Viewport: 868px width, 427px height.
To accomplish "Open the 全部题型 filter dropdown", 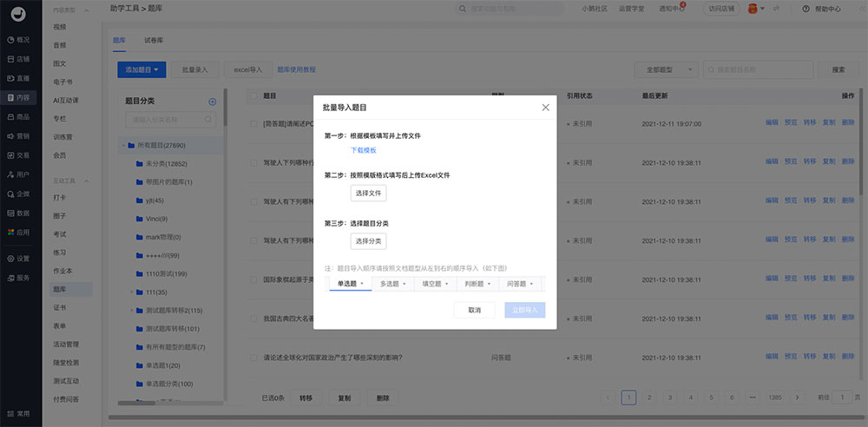I will point(666,69).
